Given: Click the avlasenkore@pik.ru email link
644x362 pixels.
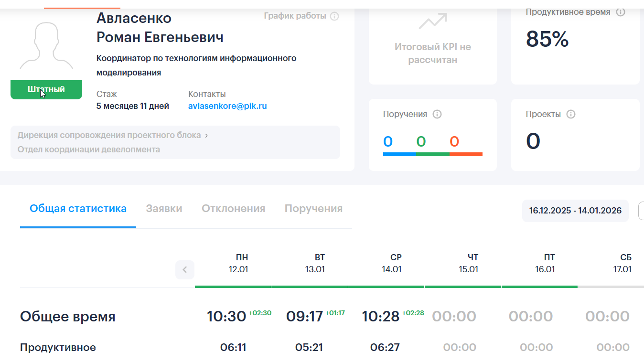Looking at the screenshot, I should click(x=227, y=106).
